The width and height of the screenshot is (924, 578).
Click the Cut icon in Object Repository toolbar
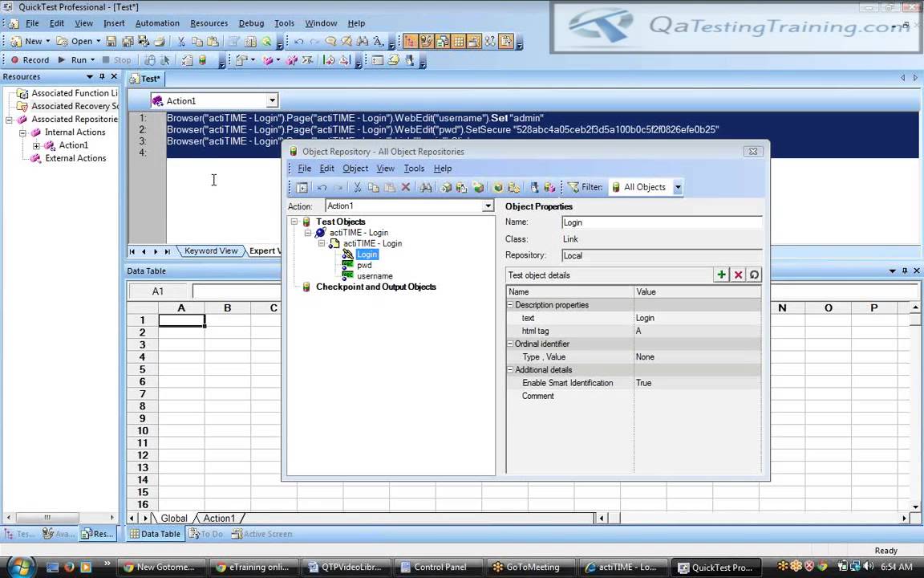coord(357,188)
